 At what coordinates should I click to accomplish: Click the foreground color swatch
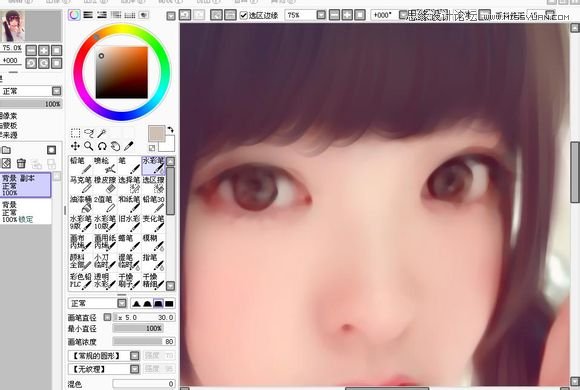pos(156,134)
